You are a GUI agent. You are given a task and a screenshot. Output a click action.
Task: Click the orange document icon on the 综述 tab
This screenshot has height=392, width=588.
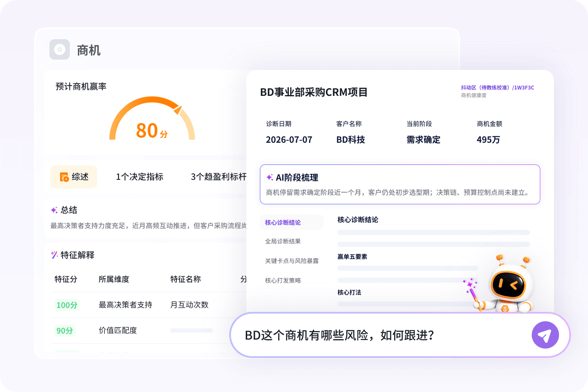64,177
